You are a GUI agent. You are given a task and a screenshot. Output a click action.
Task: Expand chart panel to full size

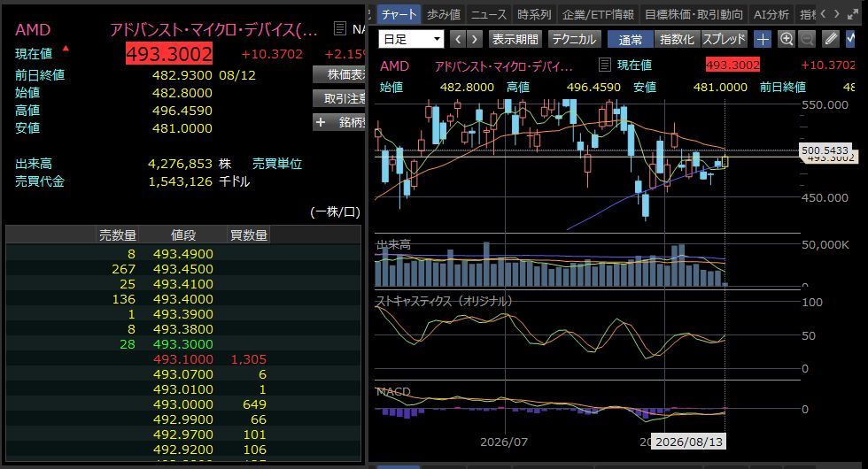click(853, 14)
